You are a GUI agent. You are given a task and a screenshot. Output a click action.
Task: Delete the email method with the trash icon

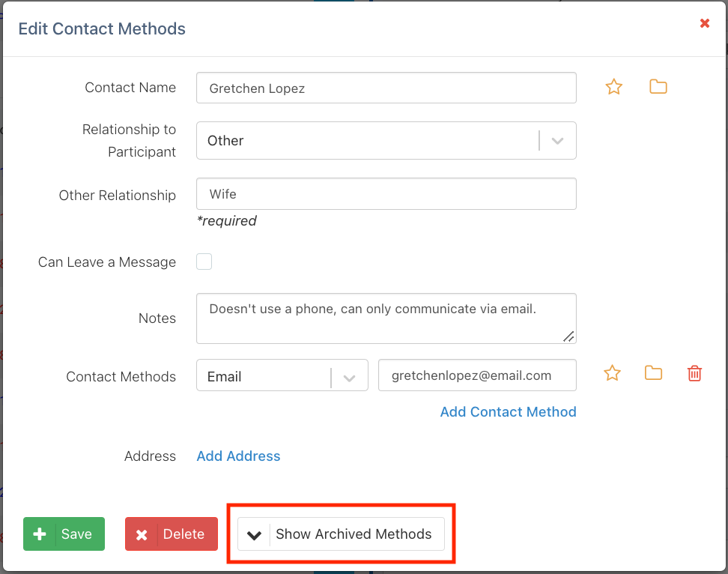[694, 373]
